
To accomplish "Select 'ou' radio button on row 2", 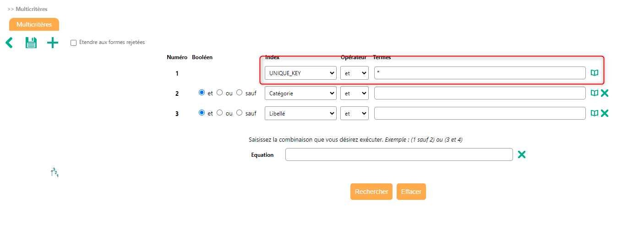I will coord(219,93).
